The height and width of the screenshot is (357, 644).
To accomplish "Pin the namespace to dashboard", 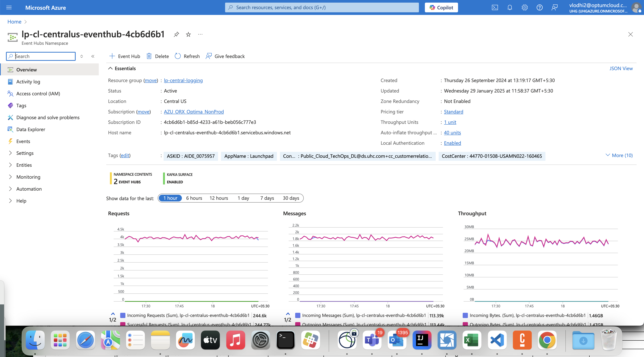I will click(176, 34).
